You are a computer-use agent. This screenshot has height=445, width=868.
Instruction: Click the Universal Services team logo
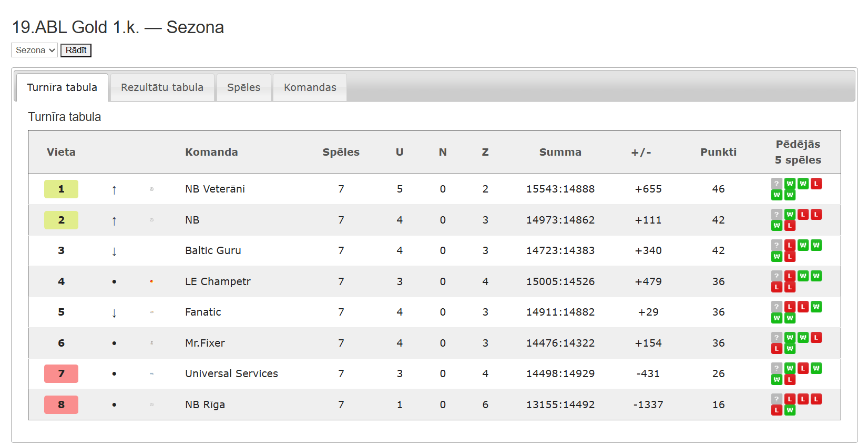pos(151,373)
